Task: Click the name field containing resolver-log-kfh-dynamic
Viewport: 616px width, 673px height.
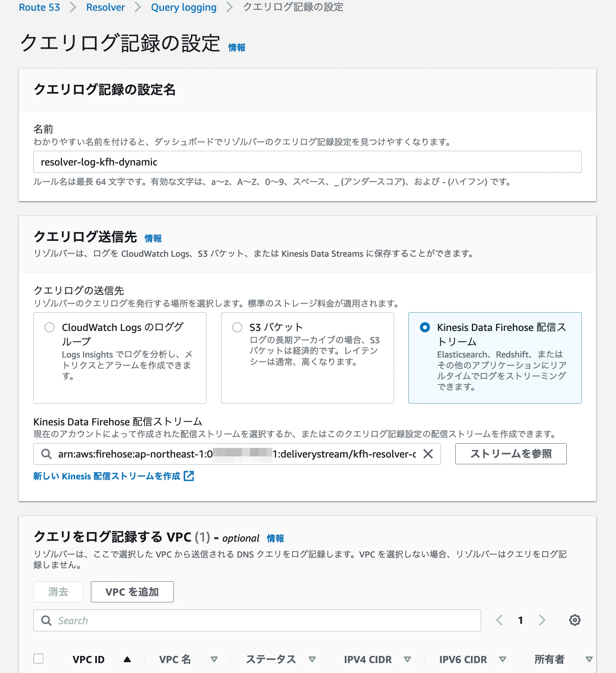Action: click(x=307, y=162)
